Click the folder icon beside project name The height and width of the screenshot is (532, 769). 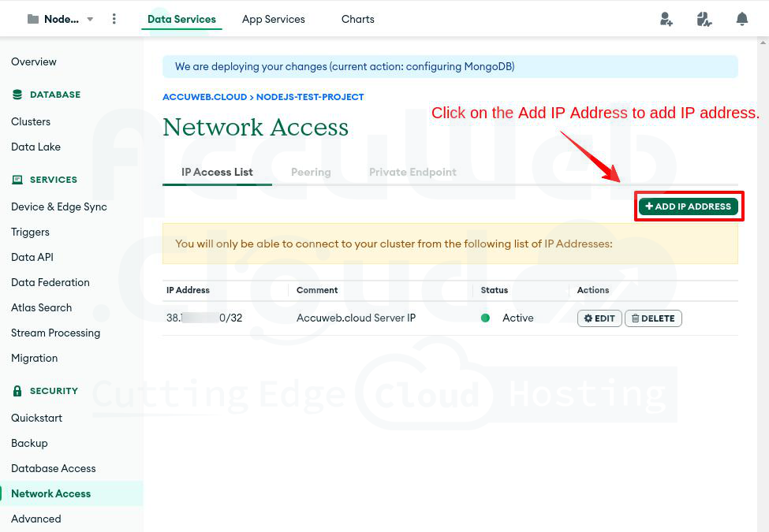33,19
